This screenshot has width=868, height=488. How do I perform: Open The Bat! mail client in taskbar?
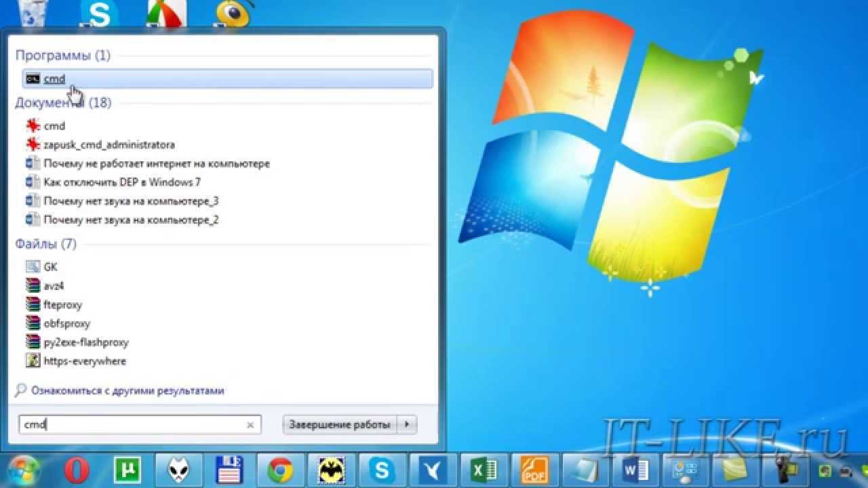pos(331,470)
